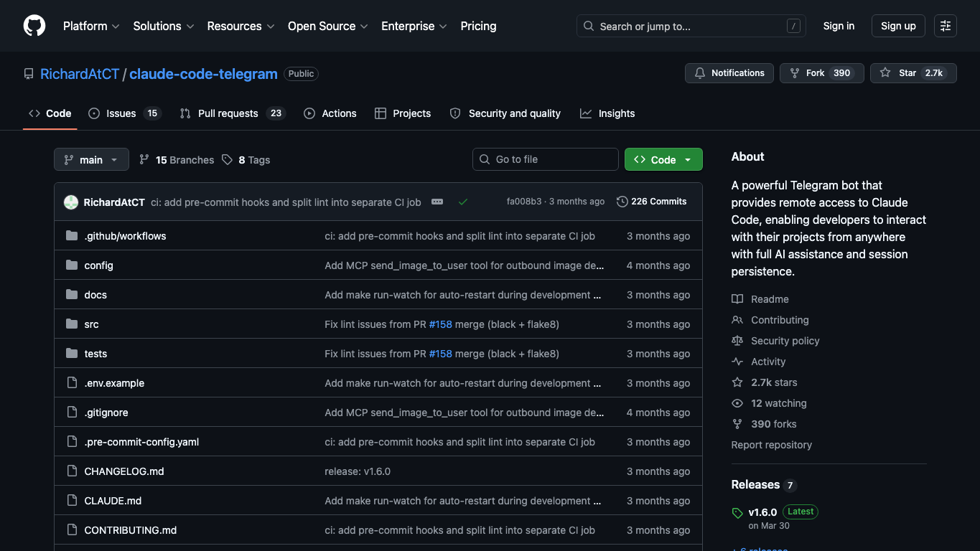Screen dimensions: 980x551
Task: Open the Pricing page
Action: click(x=478, y=26)
